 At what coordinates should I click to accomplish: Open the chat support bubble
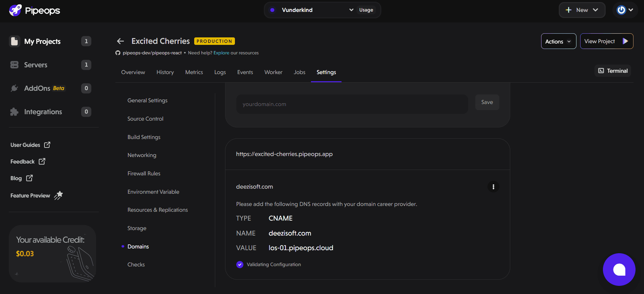pyautogui.click(x=619, y=270)
